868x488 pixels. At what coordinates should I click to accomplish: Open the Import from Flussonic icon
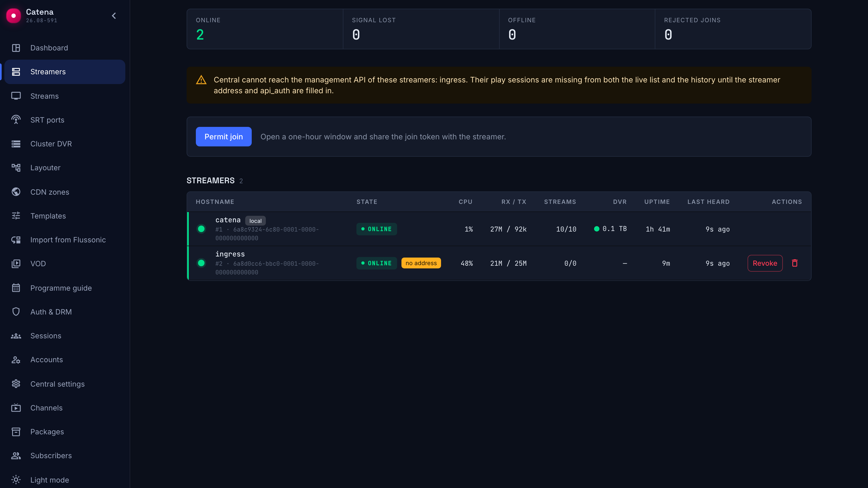16,240
